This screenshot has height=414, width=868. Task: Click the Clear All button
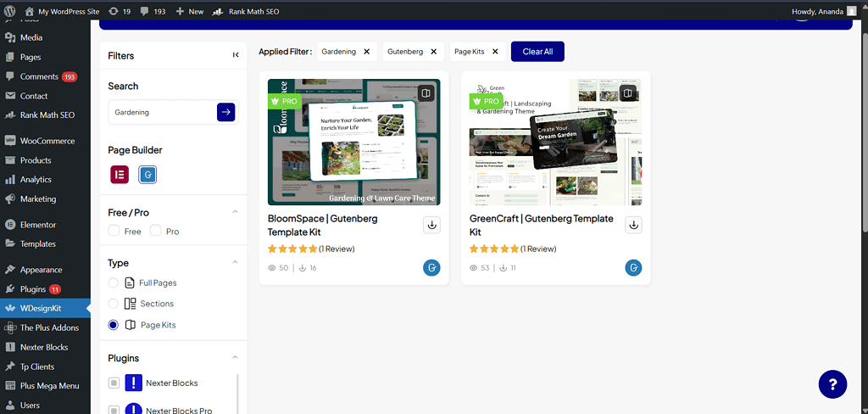click(537, 52)
